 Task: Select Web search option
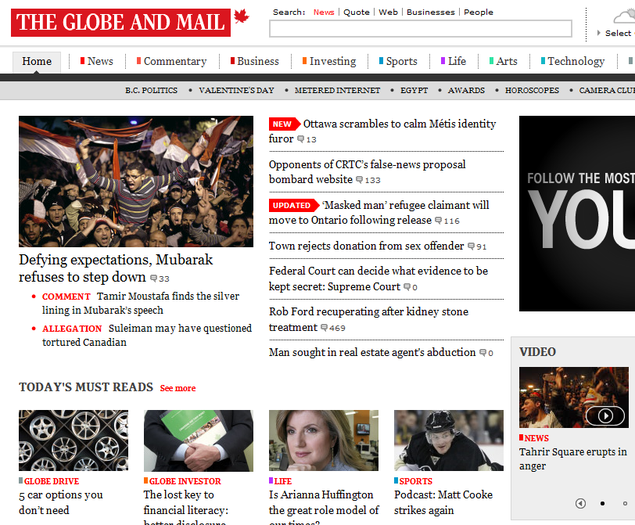pos(388,12)
